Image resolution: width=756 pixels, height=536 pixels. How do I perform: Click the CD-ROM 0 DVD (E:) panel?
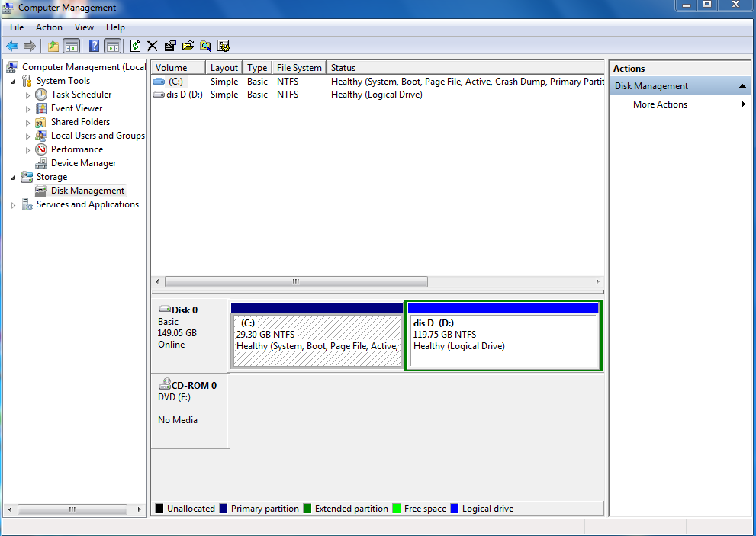(190, 411)
